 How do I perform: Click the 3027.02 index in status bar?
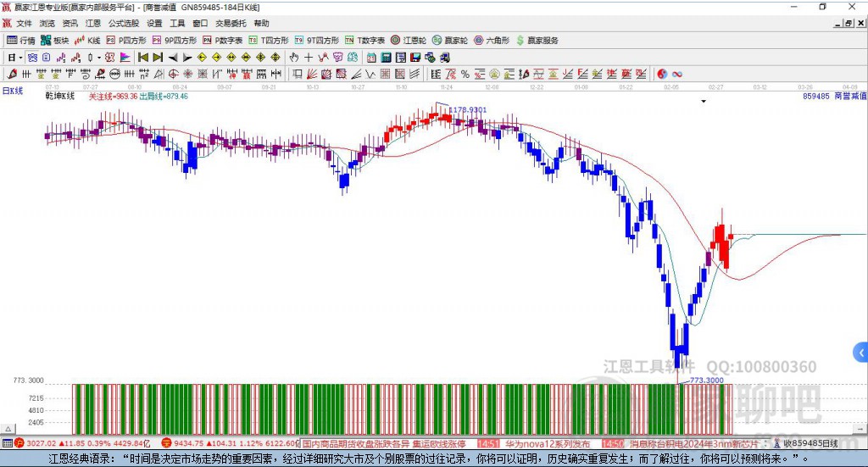pos(42,443)
